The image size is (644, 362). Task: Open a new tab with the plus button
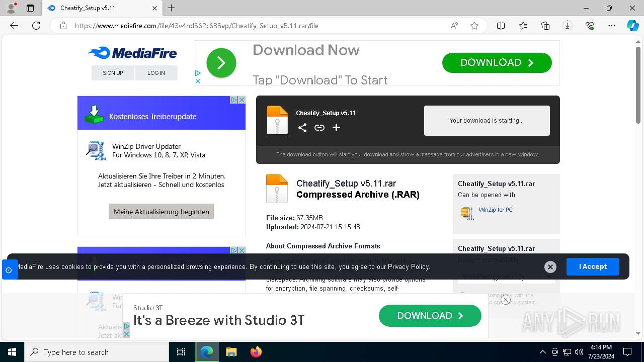(172, 8)
